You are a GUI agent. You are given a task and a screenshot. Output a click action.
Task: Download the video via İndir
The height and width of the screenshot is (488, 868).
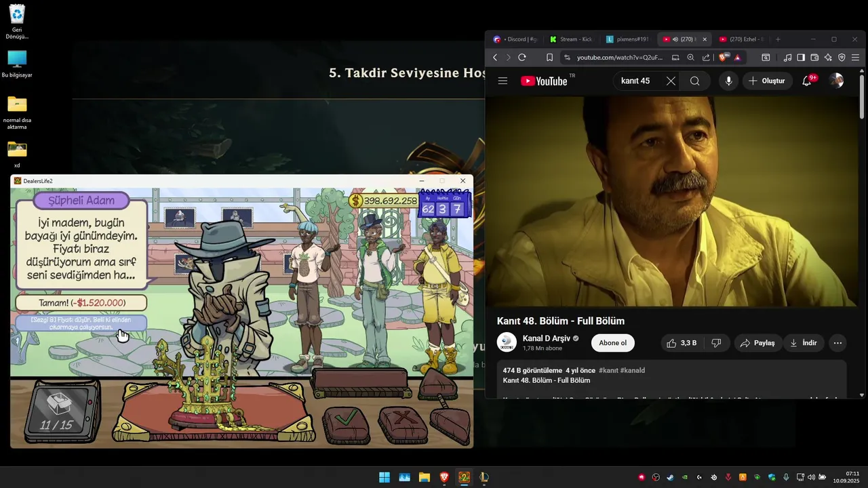tap(803, 343)
